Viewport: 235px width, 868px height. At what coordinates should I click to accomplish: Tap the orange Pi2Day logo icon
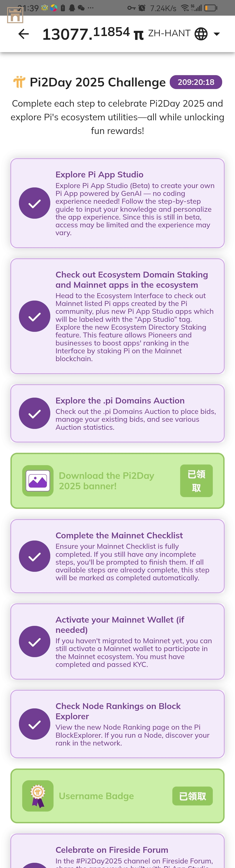[19, 82]
